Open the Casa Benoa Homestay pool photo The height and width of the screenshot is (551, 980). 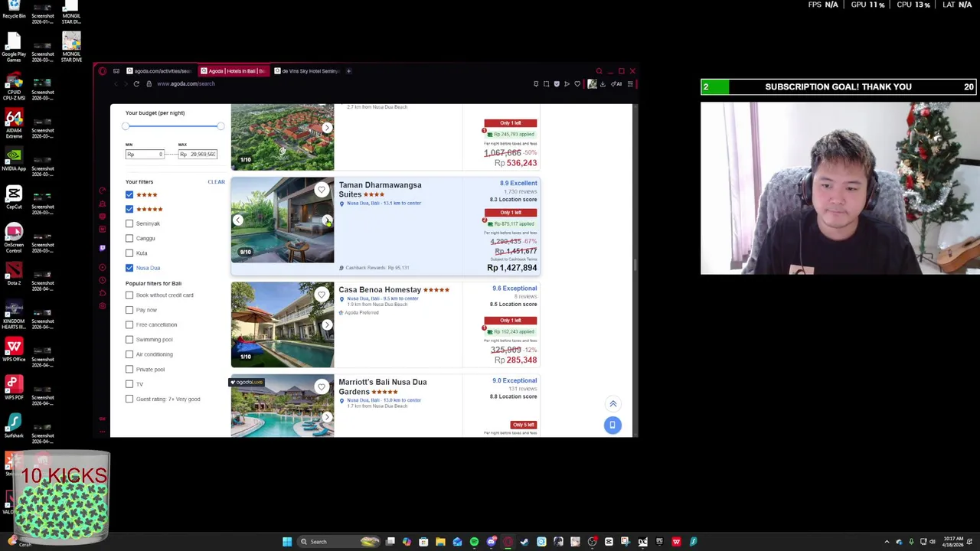coord(283,324)
